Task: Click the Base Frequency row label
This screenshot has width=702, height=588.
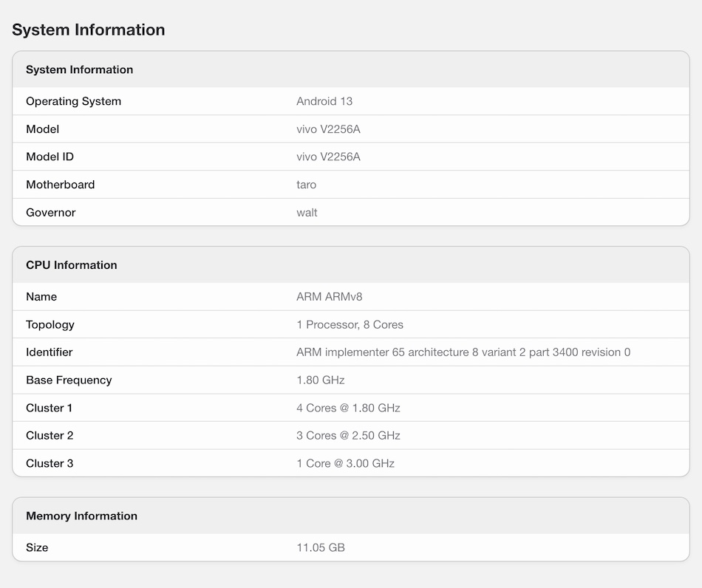Action: click(69, 380)
